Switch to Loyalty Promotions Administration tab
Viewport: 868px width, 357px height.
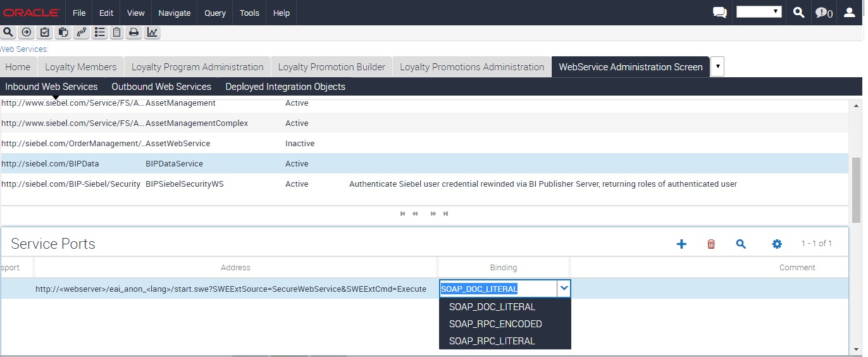click(472, 67)
